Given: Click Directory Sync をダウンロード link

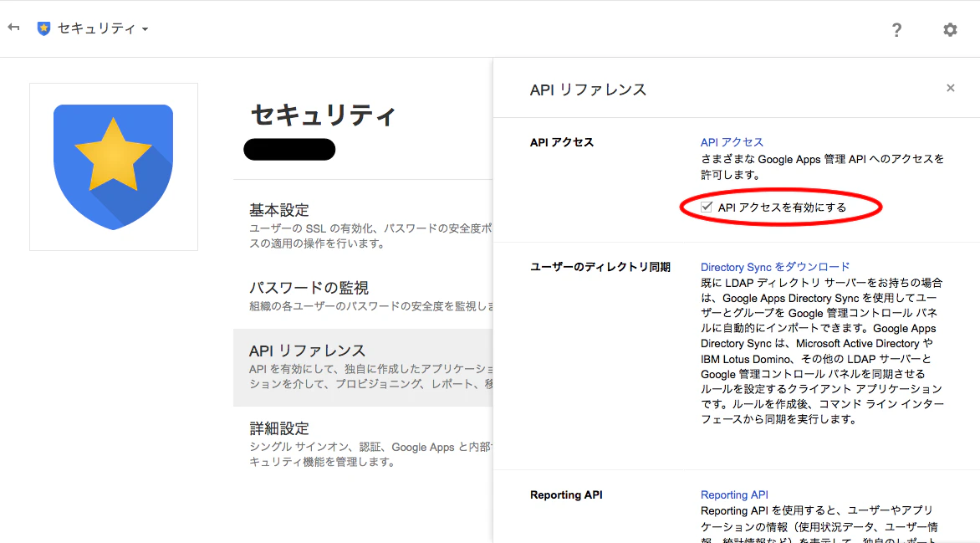Looking at the screenshot, I should pos(775,267).
